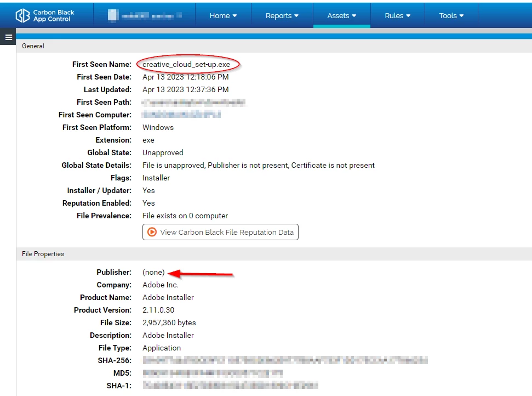532x396 pixels.
Task: Click the blurred MD5 hash value
Action: click(213, 373)
